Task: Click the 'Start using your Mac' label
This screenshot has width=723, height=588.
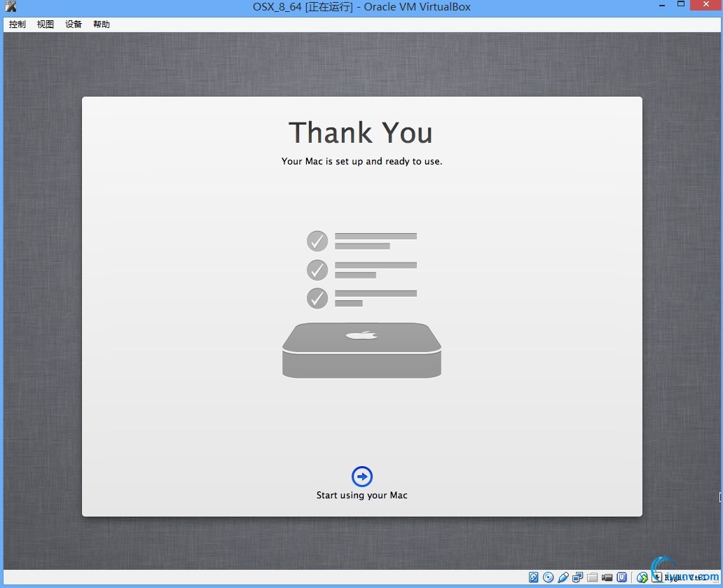Action: tap(362, 496)
